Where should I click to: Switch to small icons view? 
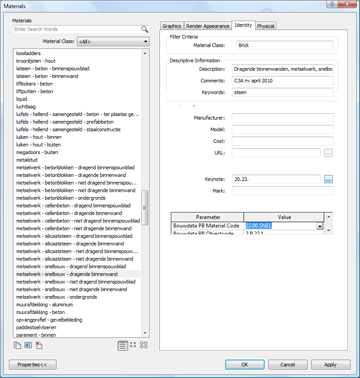(x=133, y=345)
